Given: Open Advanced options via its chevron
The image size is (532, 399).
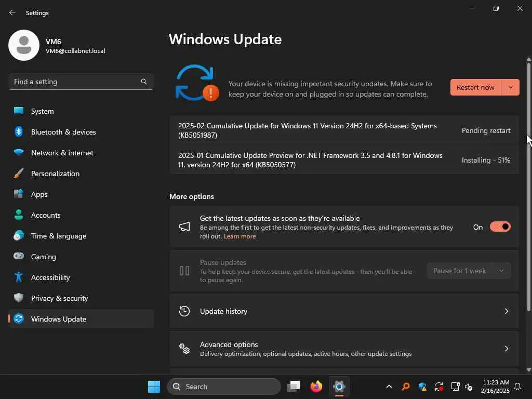Looking at the screenshot, I should 506,349.
